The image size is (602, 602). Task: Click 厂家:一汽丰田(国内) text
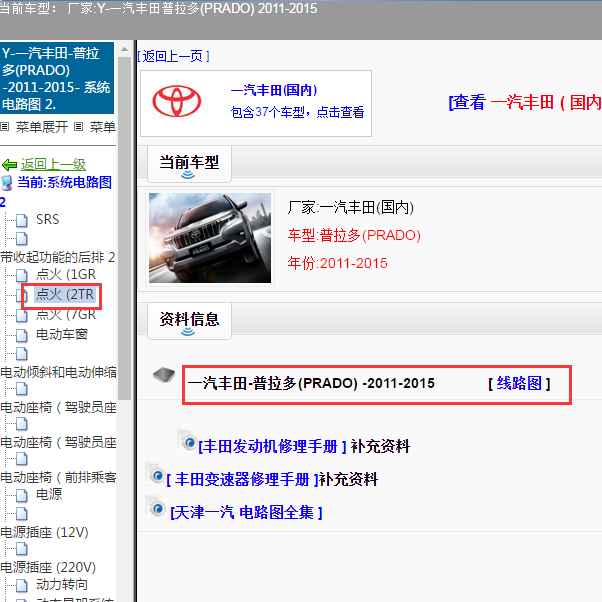[351, 207]
